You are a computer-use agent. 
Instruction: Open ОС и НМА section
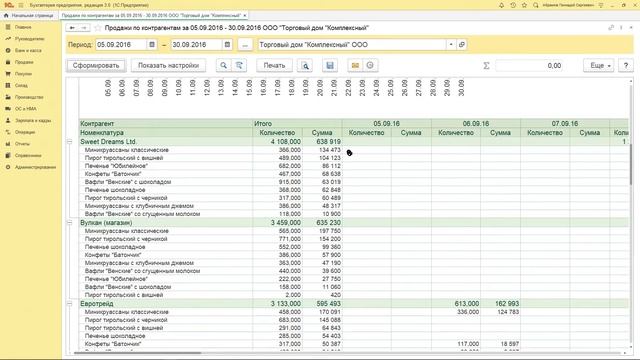coord(26,109)
